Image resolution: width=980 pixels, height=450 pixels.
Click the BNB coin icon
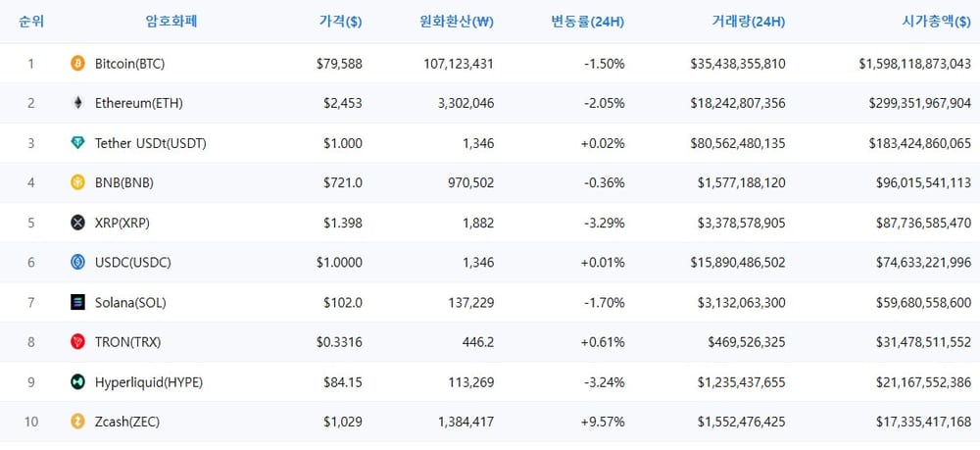coord(77,182)
